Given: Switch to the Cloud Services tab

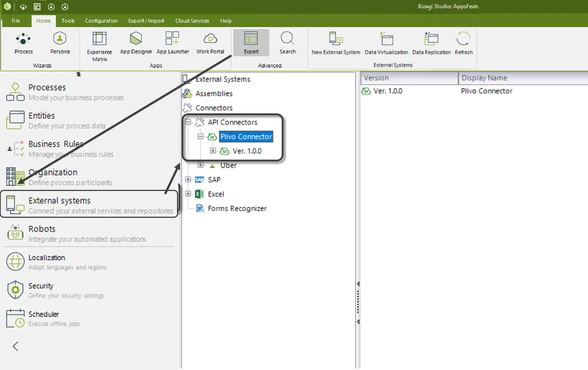Looking at the screenshot, I should point(192,21).
